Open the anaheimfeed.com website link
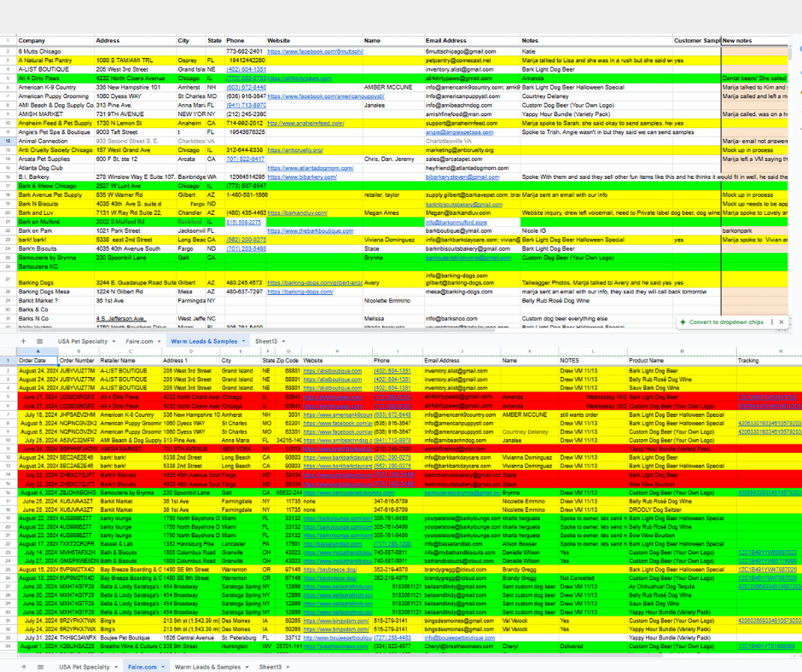The width and height of the screenshot is (802, 672). 305,124
